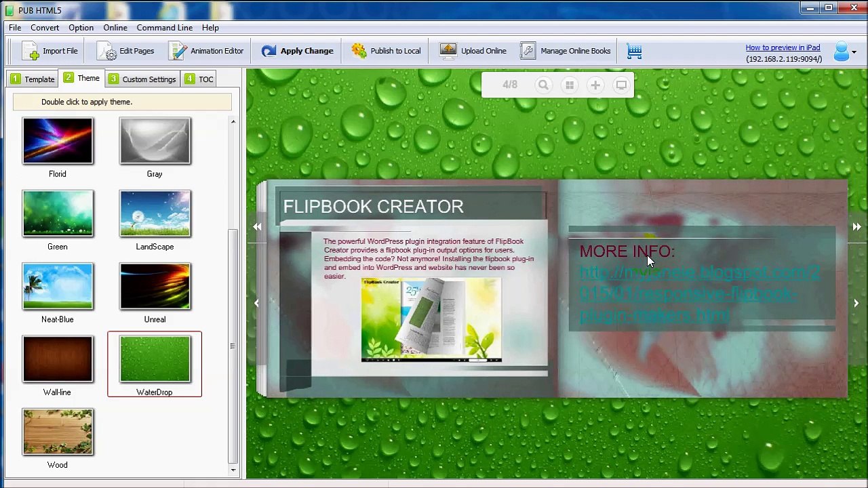
Task: Go to previous page arrow
Action: (x=256, y=303)
